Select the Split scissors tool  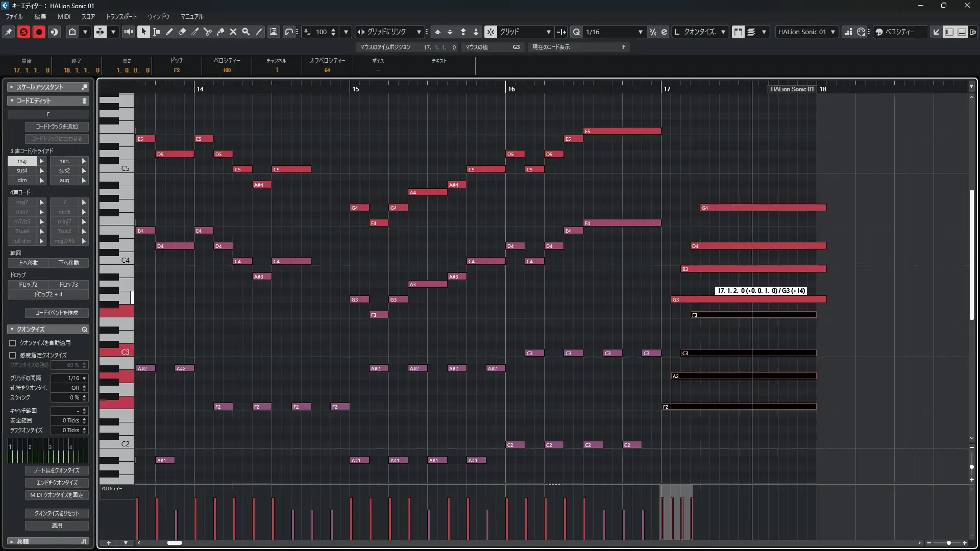[x=207, y=32]
